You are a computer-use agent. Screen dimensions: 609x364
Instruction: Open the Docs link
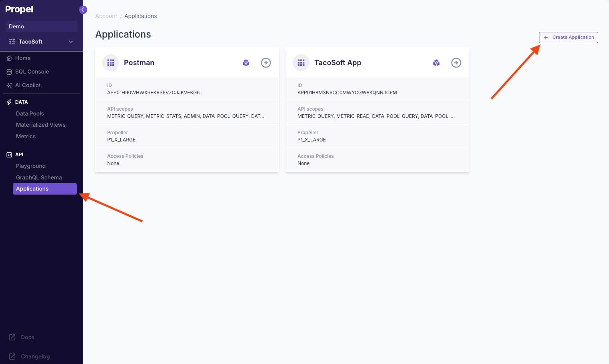click(x=27, y=337)
